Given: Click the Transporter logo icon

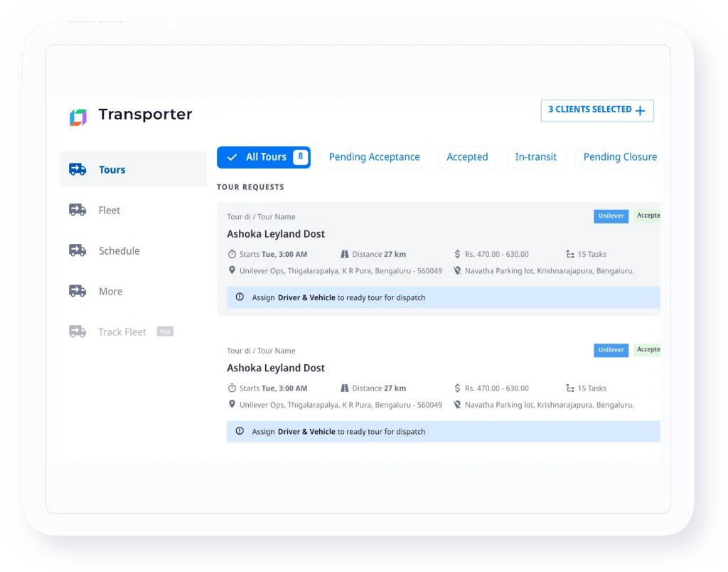Looking at the screenshot, I should point(78,117).
